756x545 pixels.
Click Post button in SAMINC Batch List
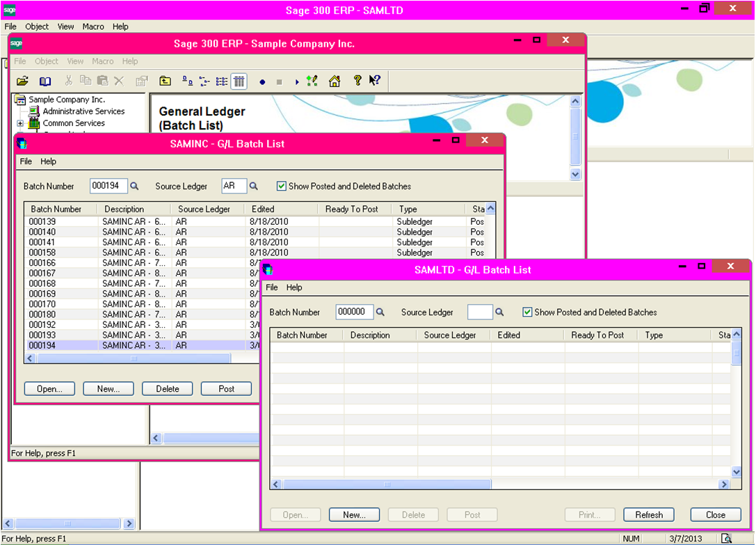coord(226,388)
